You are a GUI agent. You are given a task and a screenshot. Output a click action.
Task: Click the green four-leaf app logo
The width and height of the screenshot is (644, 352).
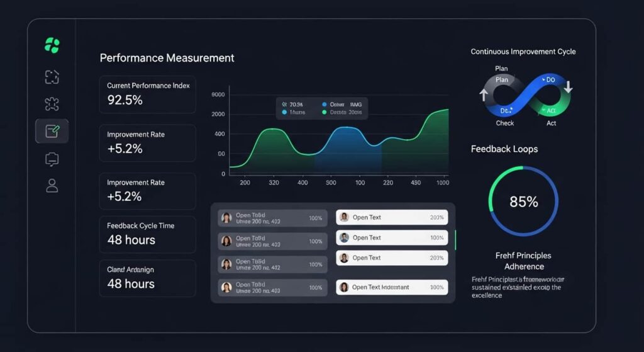(x=52, y=45)
